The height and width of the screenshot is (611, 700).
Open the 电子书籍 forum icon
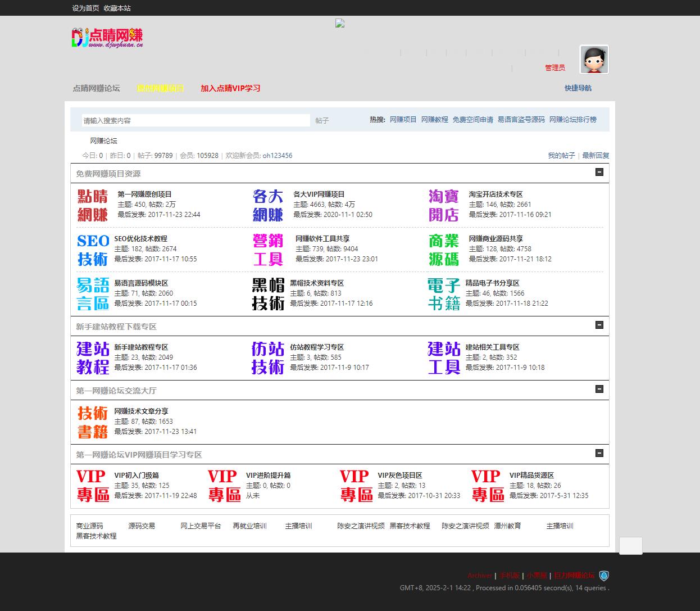point(443,294)
